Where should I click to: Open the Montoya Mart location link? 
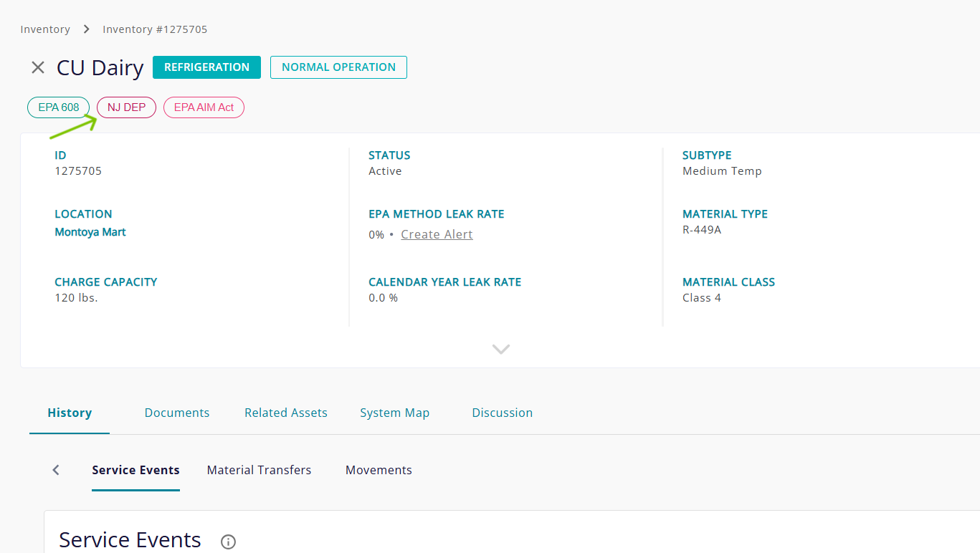click(90, 232)
